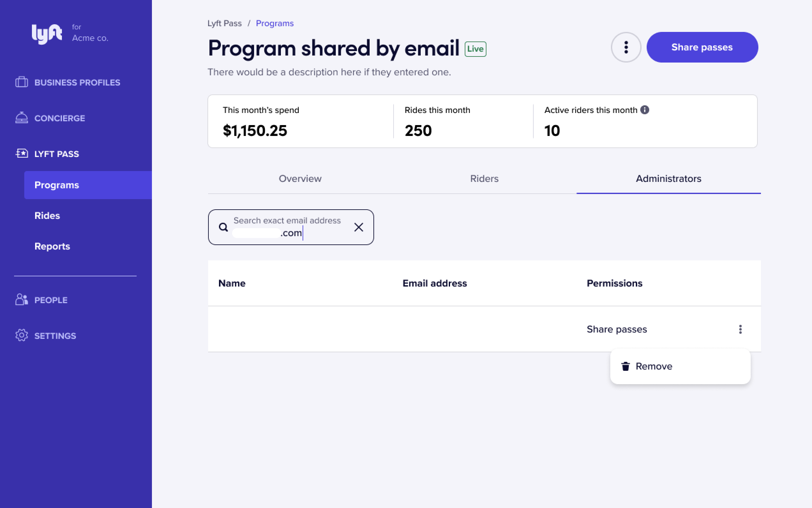Click the active riders count 10
Screen dimensions: 812x508
[552, 131]
